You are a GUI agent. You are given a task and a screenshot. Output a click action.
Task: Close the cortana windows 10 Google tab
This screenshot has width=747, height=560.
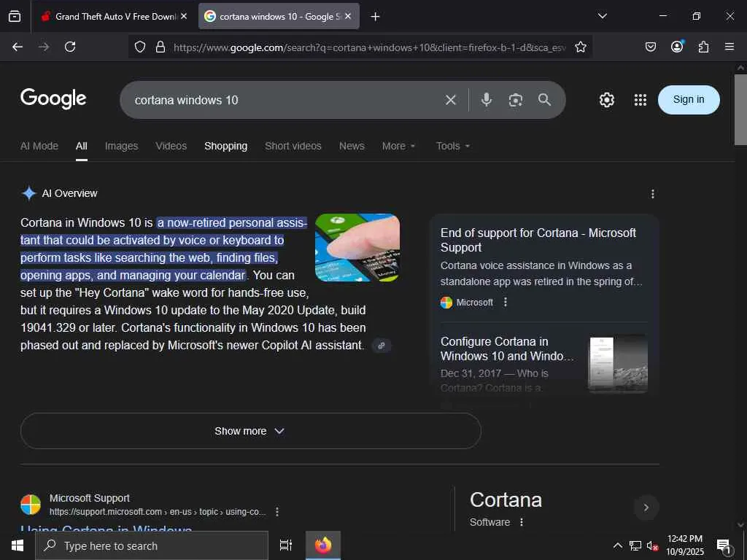click(348, 16)
